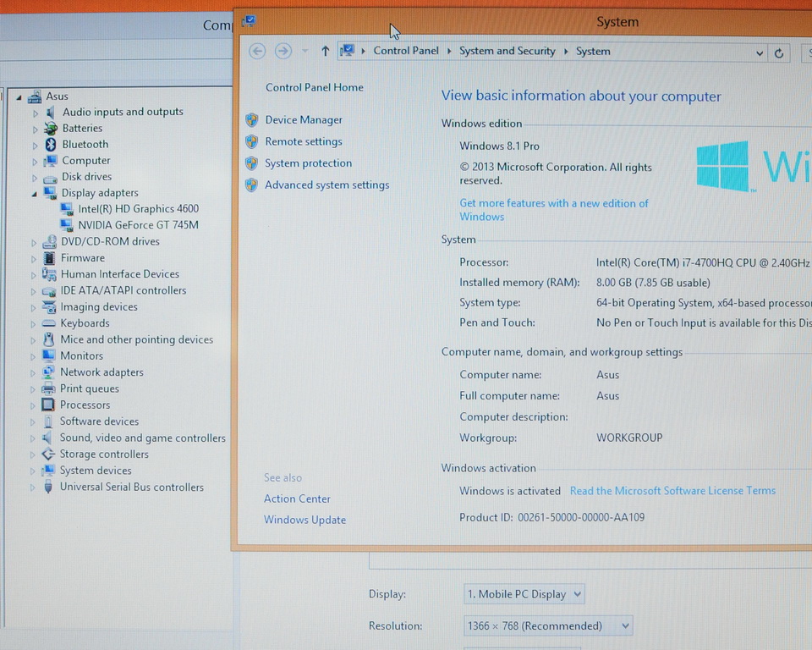The image size is (812, 650).
Task: Click the Product ID 00261-50000-00000-AA109 text
Action: tap(552, 517)
